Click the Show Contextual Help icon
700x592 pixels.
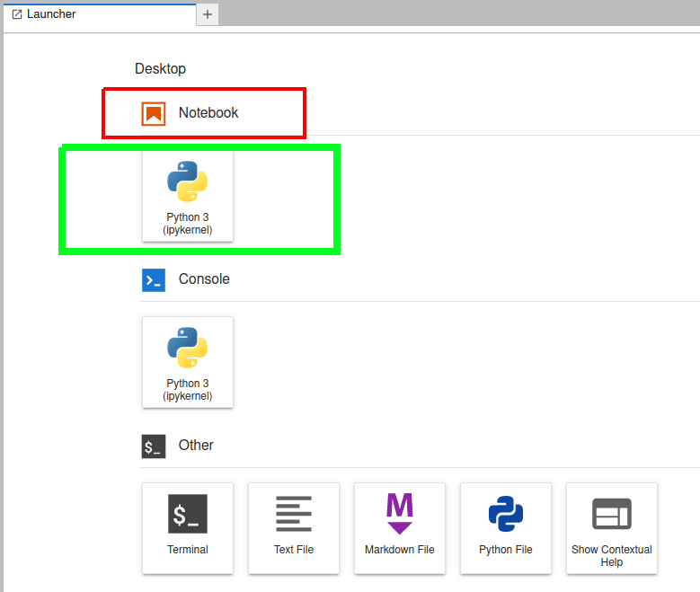point(612,514)
